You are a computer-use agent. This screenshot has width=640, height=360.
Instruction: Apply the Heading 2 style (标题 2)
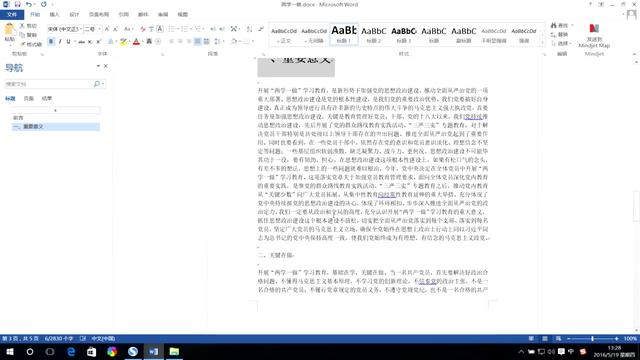[374, 34]
